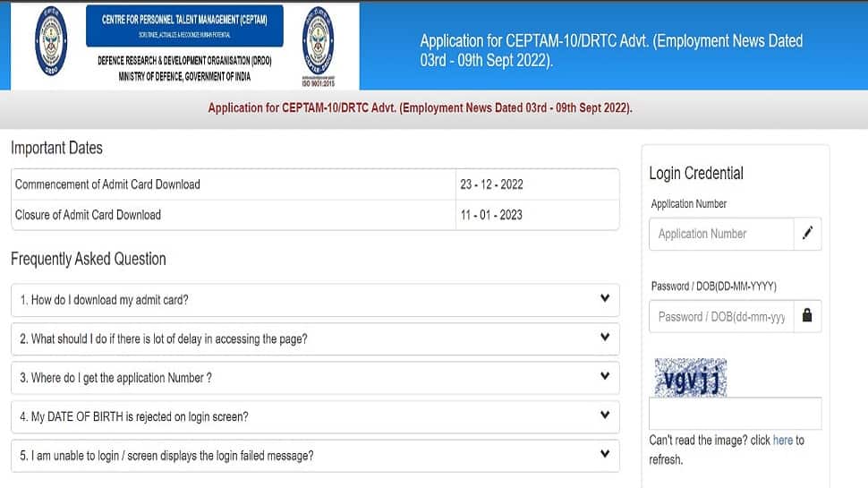Viewport: 868px width, 488px height.
Task: Click the blue CEPTAM title banner
Action: [184, 25]
